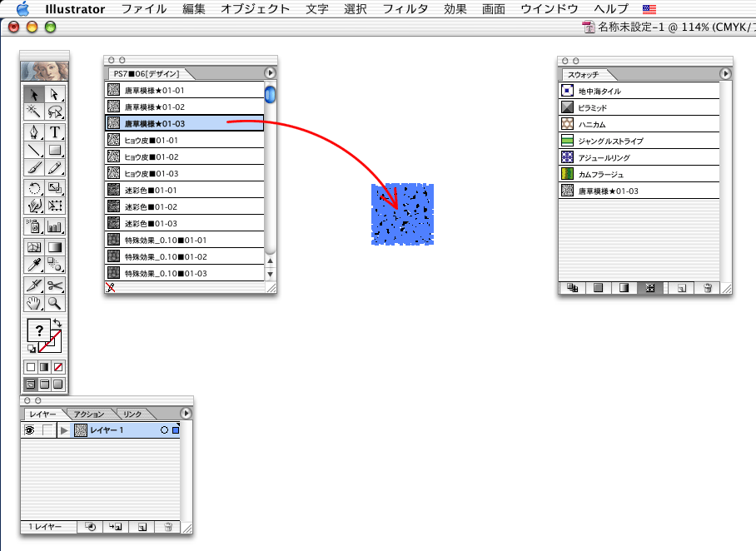This screenshot has height=551, width=756.
Task: Select the Pen tool
Action: point(34,132)
